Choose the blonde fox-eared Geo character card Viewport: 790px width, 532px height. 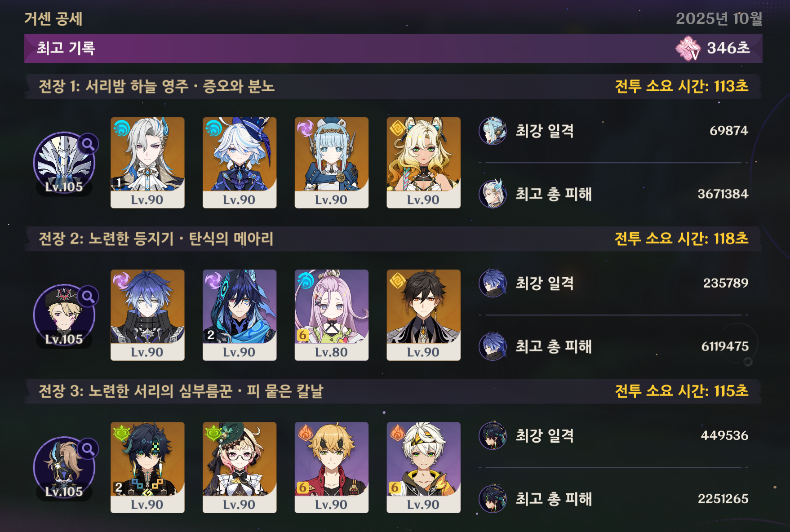[x=423, y=163]
